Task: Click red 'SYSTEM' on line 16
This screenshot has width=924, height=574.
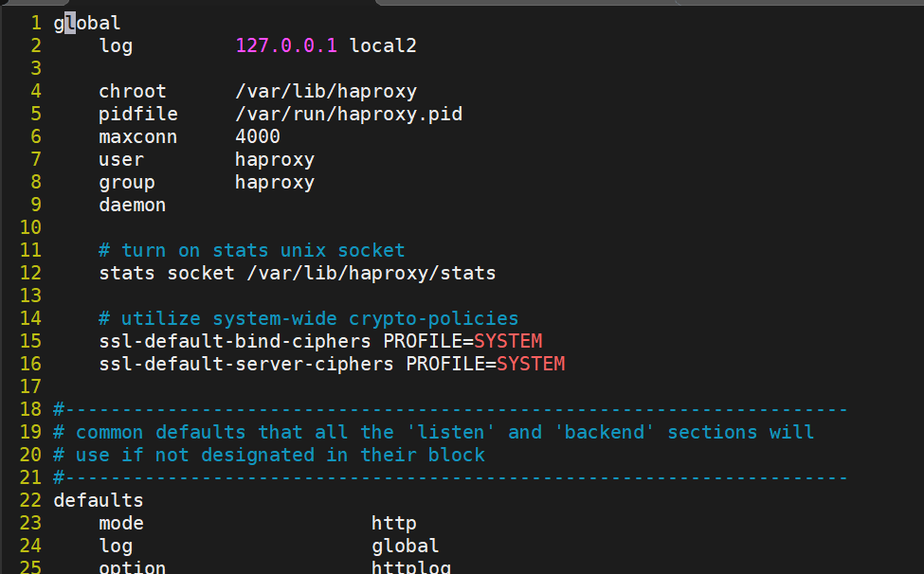Action: pyautogui.click(x=531, y=364)
